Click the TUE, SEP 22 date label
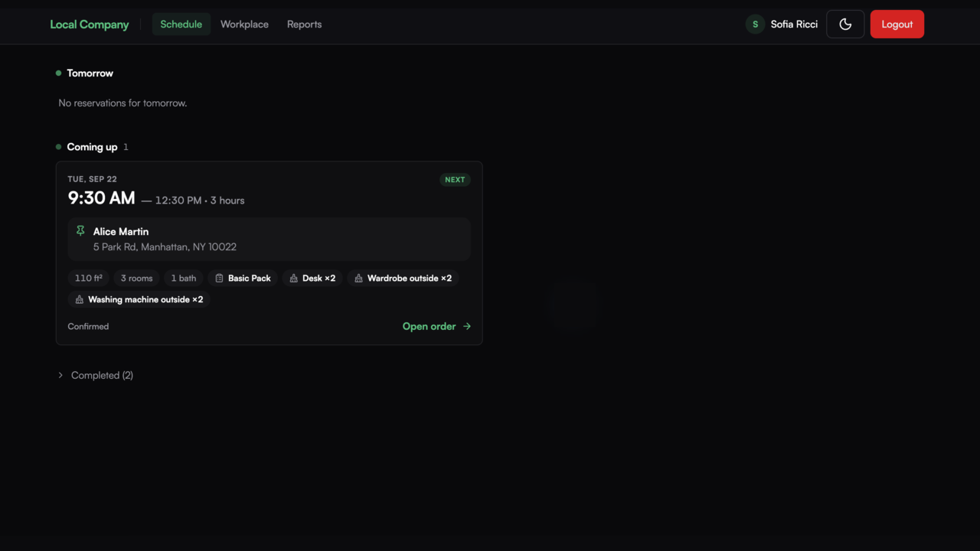980x551 pixels. [92, 179]
